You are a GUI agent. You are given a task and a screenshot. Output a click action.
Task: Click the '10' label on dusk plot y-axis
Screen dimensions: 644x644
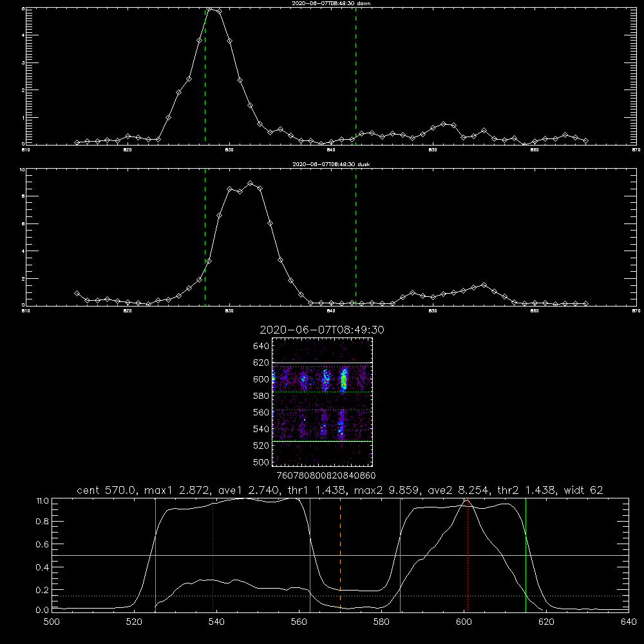pyautogui.click(x=23, y=169)
